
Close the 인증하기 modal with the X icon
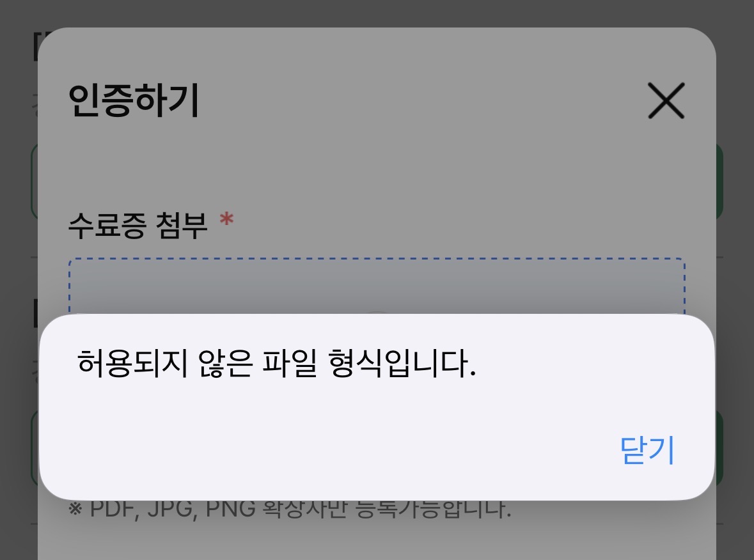pos(666,100)
